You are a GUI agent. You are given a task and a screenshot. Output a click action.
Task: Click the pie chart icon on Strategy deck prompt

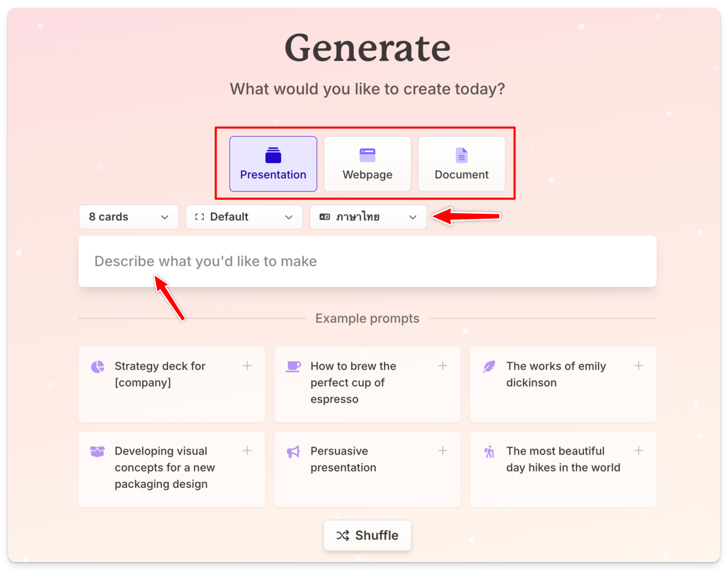(x=97, y=366)
